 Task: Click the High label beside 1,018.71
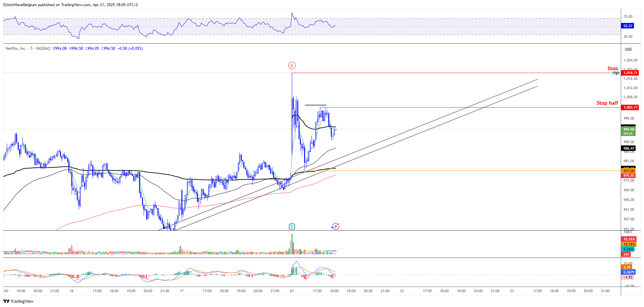[x=616, y=73]
